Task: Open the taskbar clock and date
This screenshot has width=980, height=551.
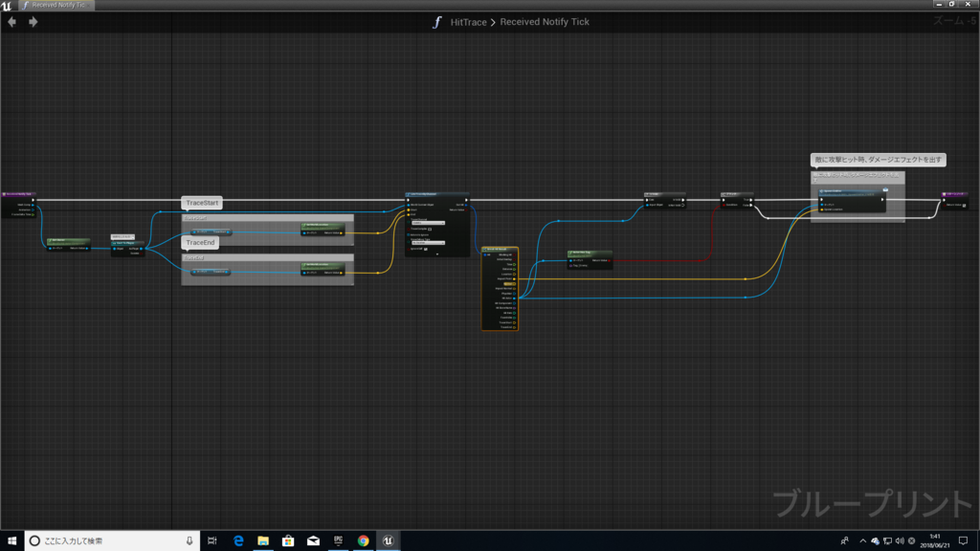Action: pyautogui.click(x=935, y=540)
